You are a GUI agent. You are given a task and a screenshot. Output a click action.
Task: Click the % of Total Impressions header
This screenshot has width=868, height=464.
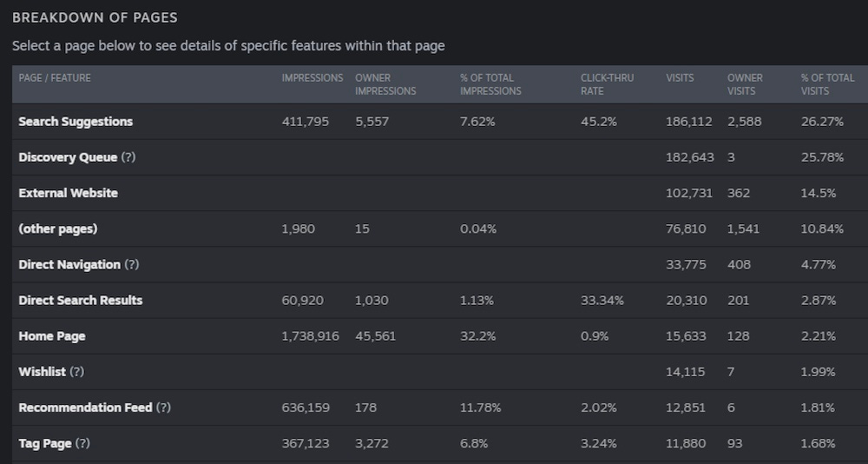(x=490, y=84)
